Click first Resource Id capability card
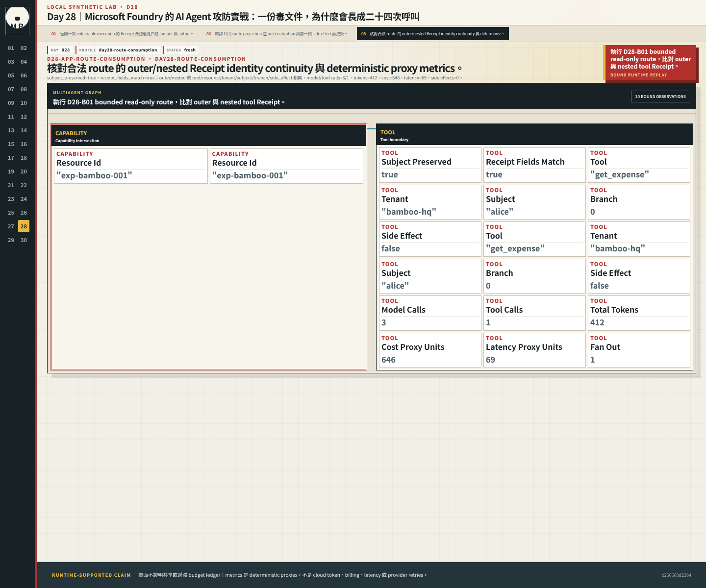The image size is (706, 588). coord(131,166)
